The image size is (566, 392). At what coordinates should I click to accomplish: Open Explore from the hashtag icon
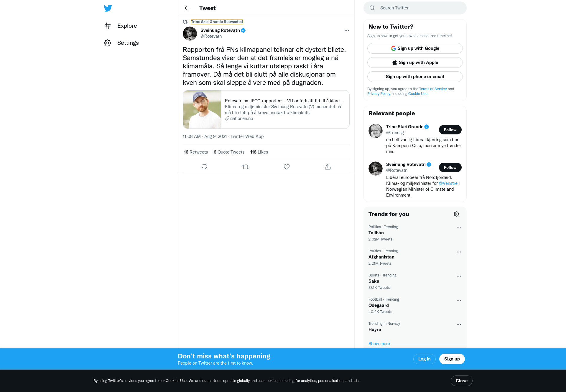point(108,26)
